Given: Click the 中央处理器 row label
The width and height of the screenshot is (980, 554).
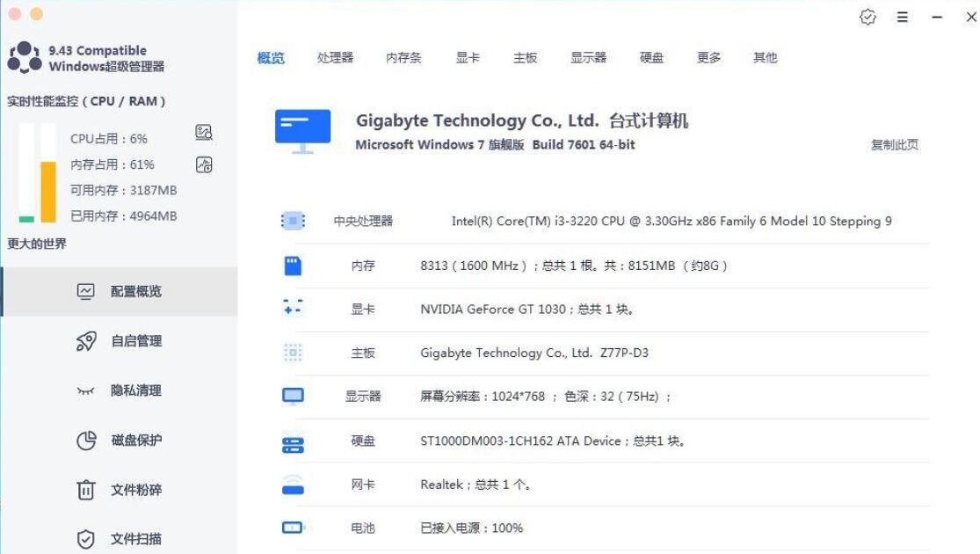Looking at the screenshot, I should [x=362, y=222].
